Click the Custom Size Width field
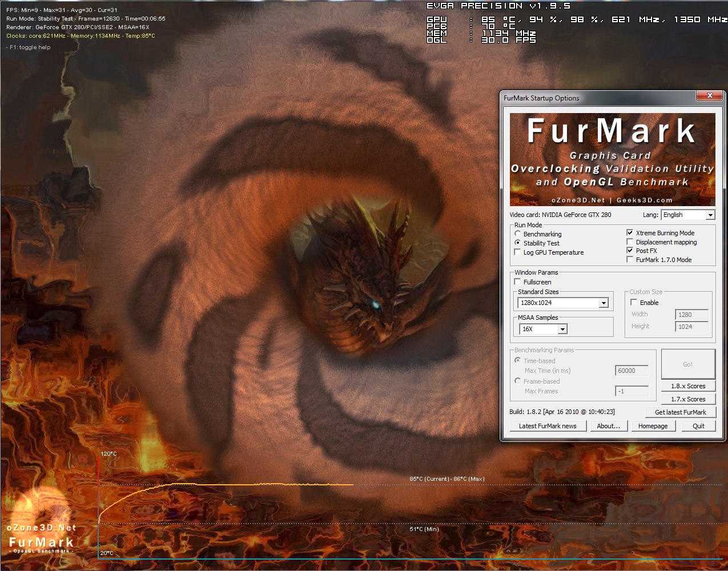 point(691,315)
